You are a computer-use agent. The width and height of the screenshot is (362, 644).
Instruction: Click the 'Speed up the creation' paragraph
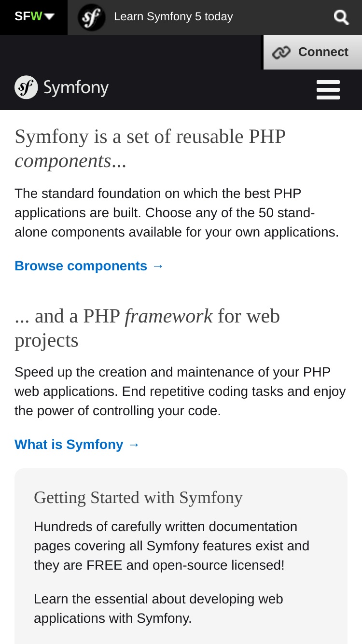(180, 392)
